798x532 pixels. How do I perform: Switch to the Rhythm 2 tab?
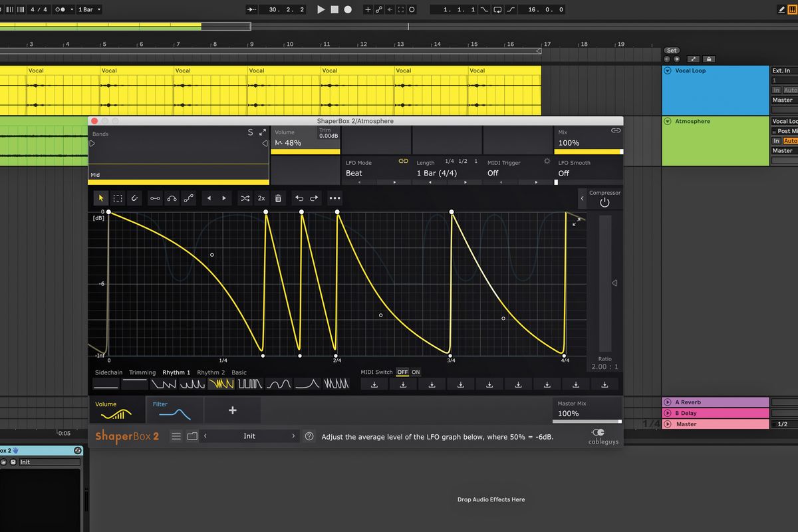(211, 372)
